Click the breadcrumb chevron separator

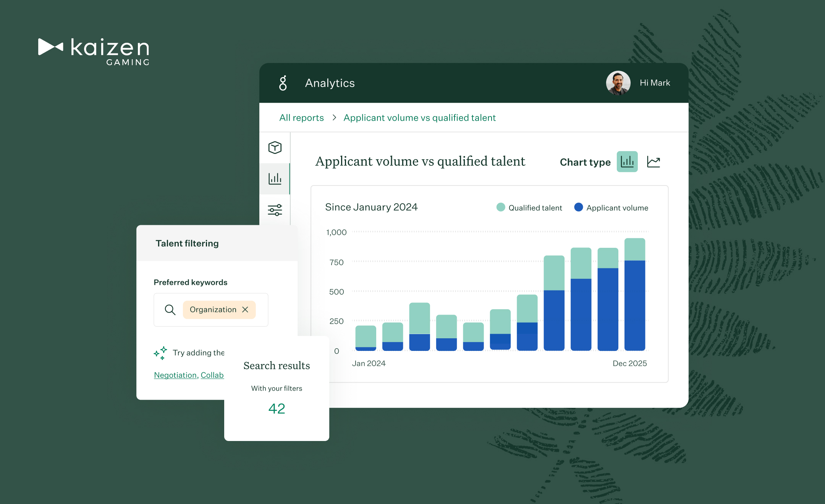[334, 118]
